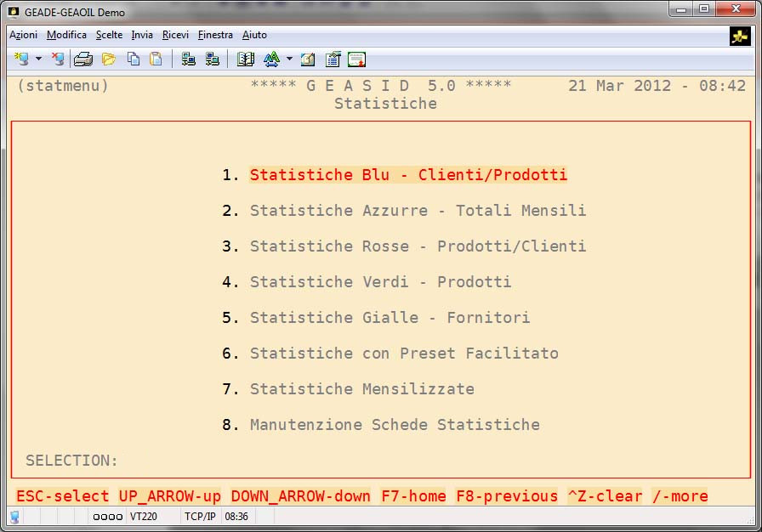Open the Finestra menu

point(215,35)
